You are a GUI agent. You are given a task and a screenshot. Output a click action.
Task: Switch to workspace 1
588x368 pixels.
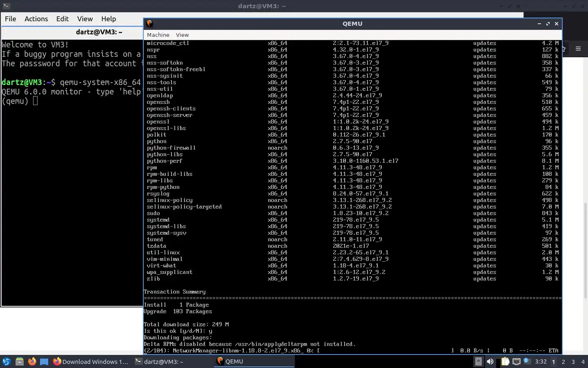click(553, 361)
